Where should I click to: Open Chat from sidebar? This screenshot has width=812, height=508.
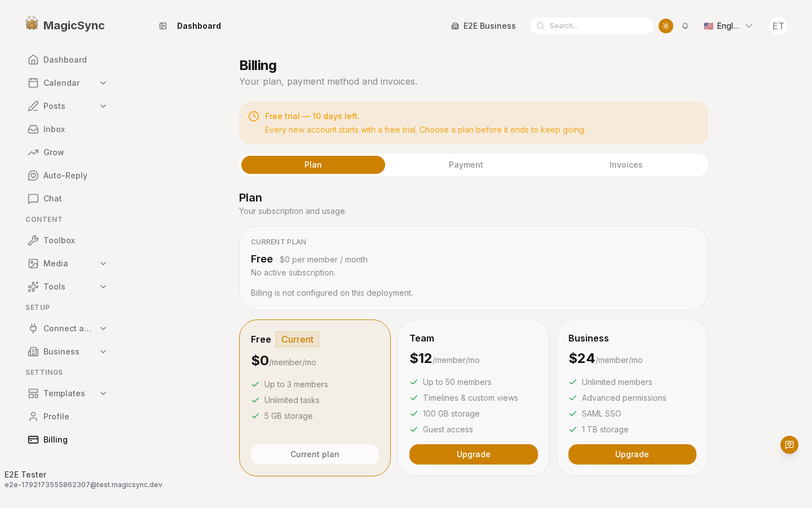(x=68, y=199)
